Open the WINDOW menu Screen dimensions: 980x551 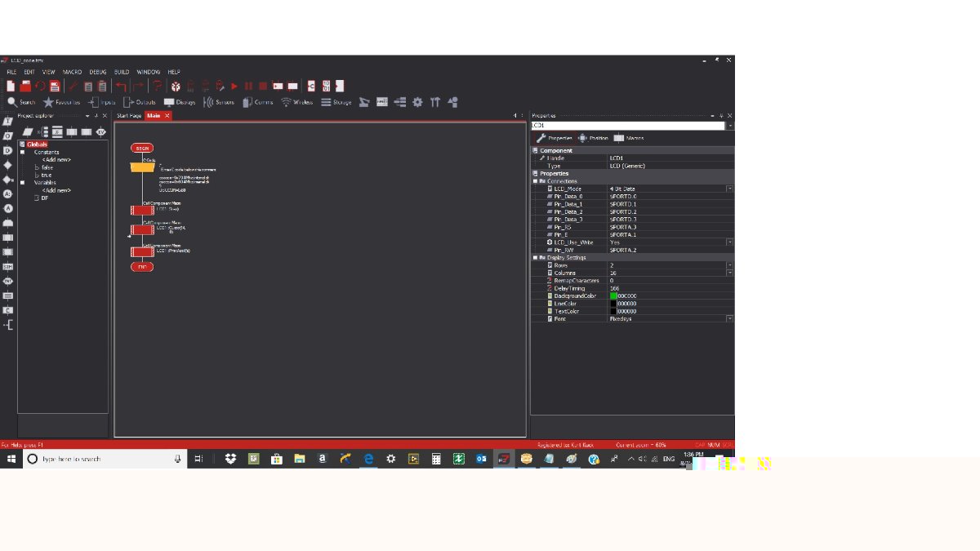point(149,72)
